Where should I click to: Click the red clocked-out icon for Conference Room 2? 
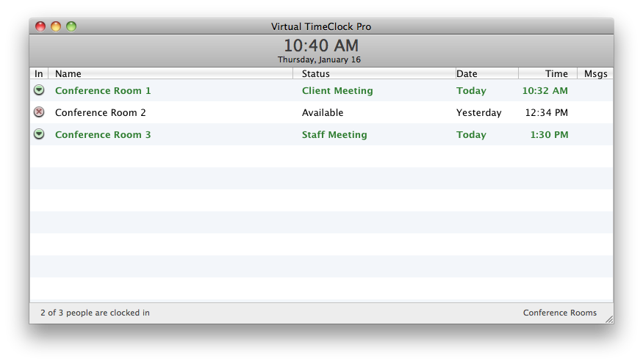pyautogui.click(x=39, y=112)
